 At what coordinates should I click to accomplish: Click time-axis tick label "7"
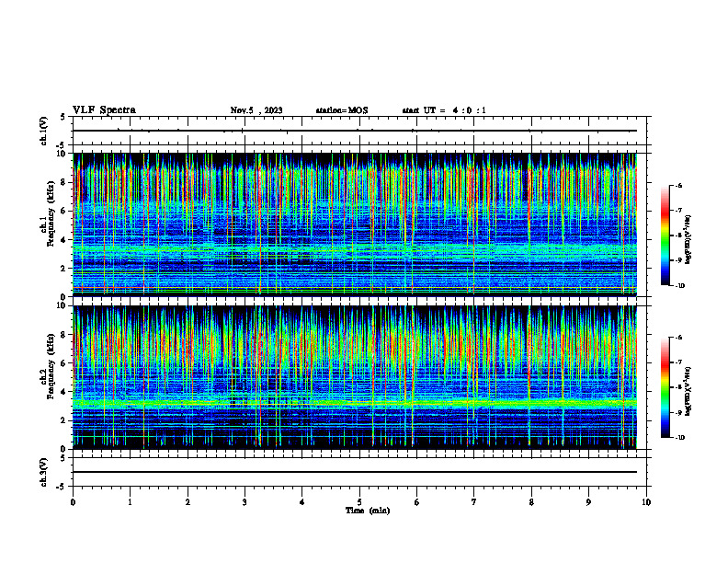click(474, 502)
